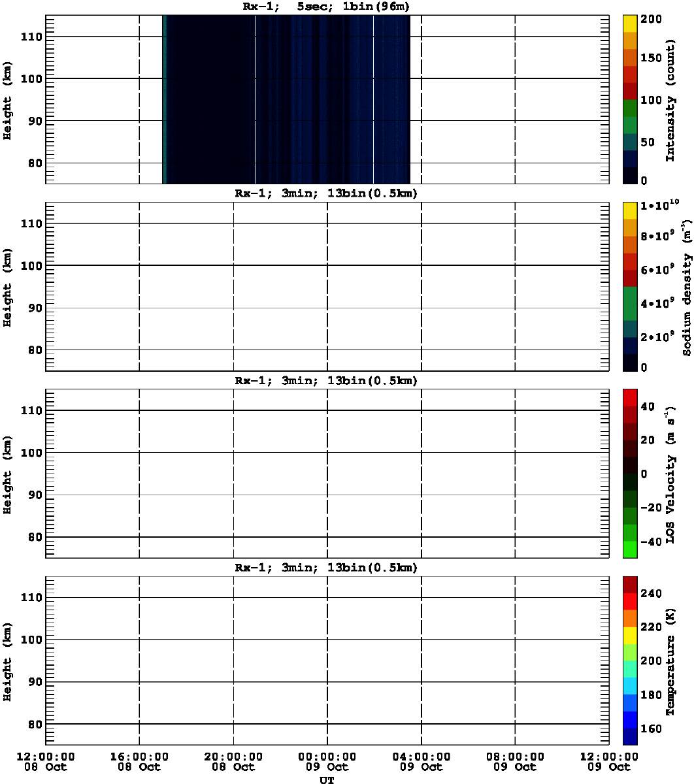Click 'Height (km)' label of the sodium density panel
Viewport: 694px width, 784px height.
point(8,286)
